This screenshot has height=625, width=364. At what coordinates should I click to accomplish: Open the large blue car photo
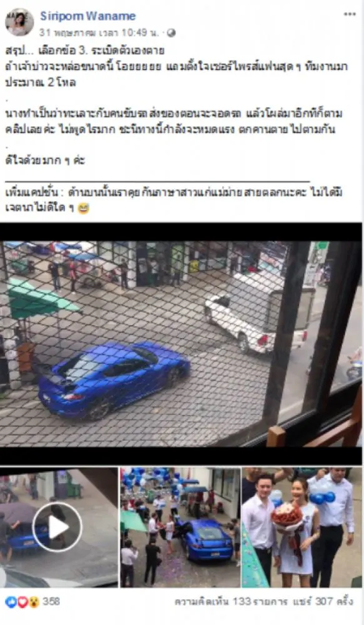[x=181, y=344]
